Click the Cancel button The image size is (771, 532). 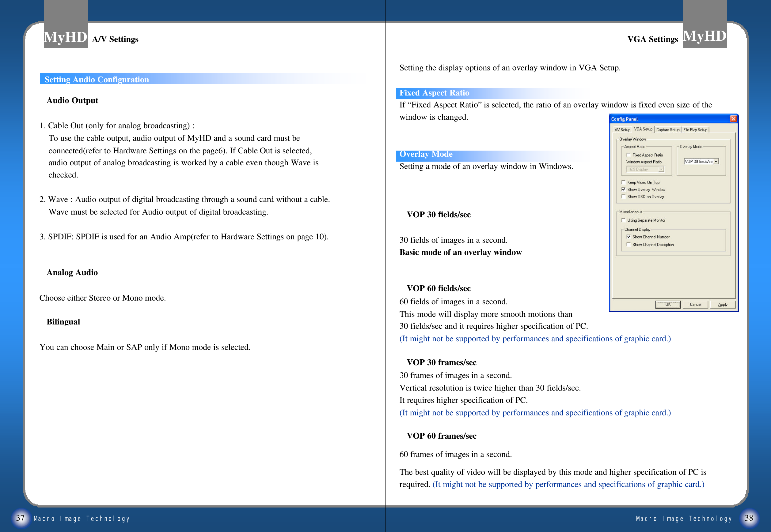click(x=695, y=304)
